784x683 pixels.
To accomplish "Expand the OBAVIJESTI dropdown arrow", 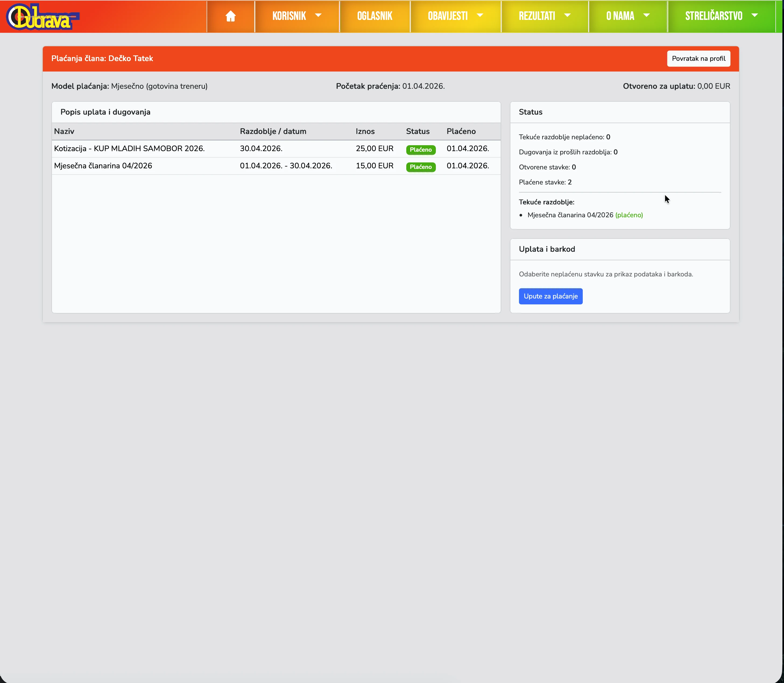I will point(480,16).
